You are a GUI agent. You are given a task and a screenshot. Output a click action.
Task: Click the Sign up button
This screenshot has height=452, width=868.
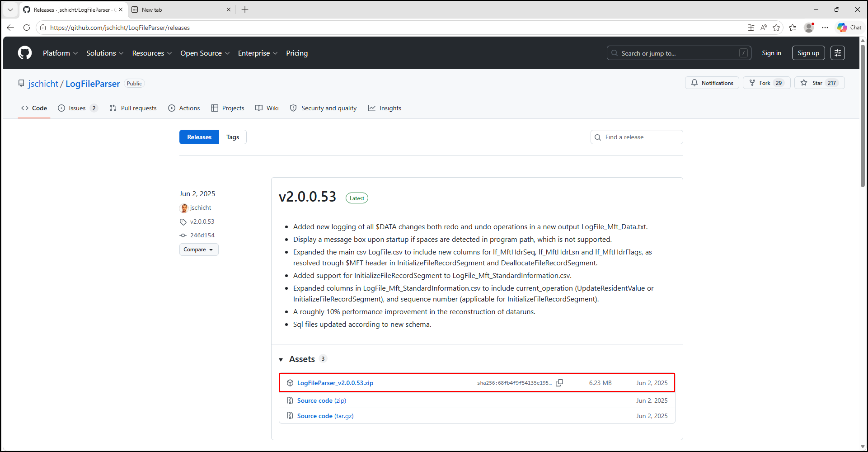[808, 53]
